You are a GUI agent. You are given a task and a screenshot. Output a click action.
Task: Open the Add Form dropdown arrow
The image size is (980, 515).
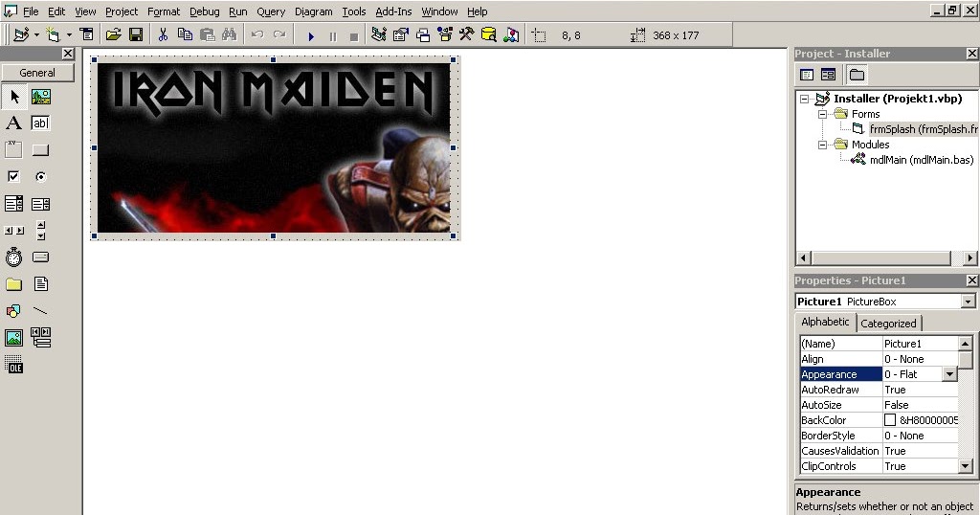click(x=69, y=35)
